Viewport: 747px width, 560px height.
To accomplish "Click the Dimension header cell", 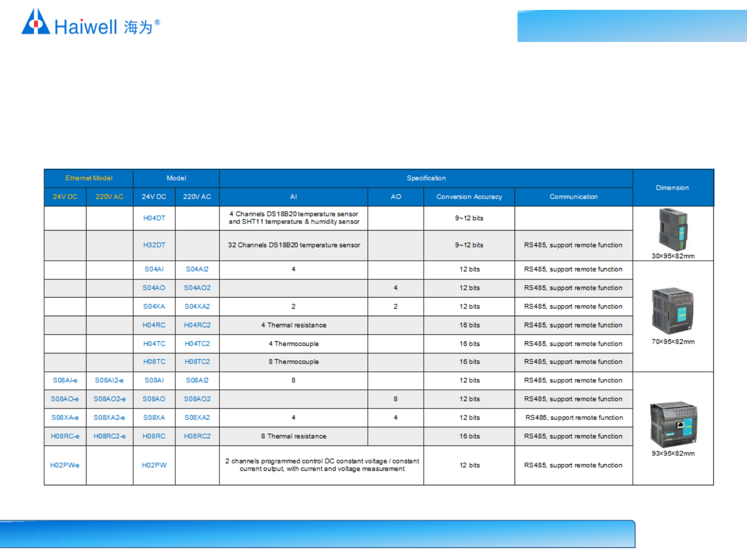I will [673, 188].
